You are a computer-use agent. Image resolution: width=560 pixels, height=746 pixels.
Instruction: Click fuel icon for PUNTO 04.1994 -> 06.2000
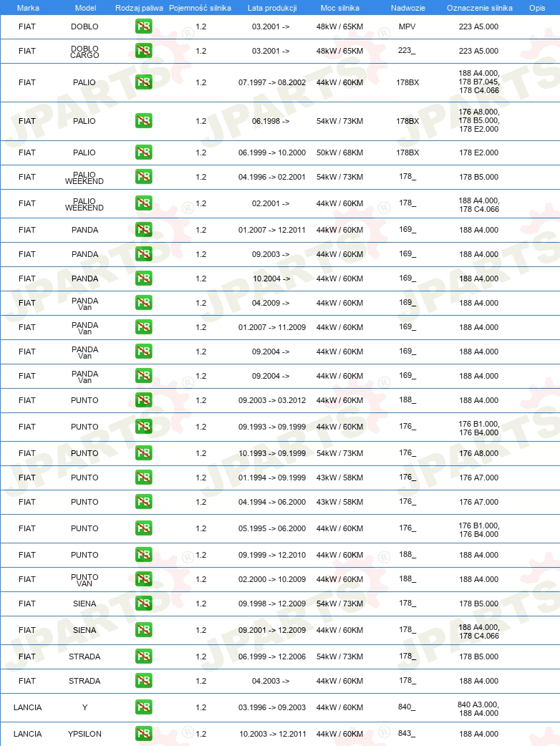tap(144, 501)
